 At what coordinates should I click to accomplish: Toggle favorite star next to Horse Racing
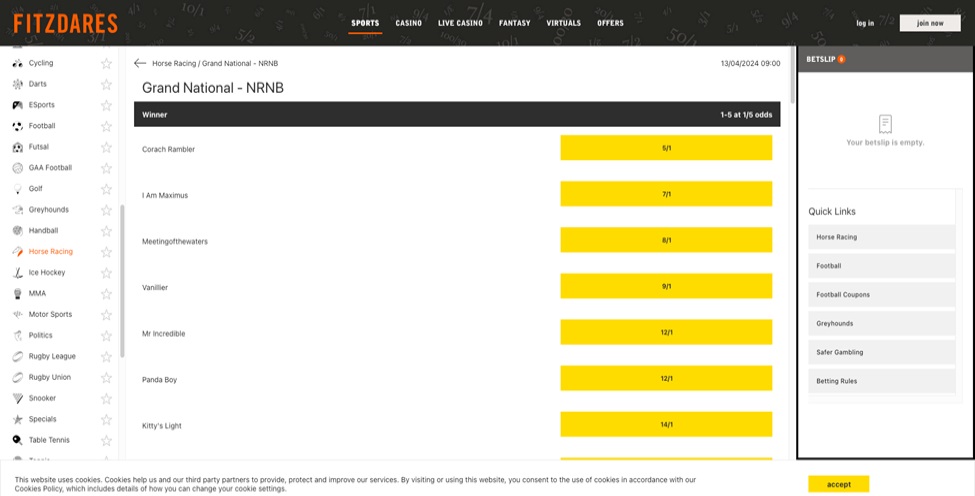coord(106,252)
